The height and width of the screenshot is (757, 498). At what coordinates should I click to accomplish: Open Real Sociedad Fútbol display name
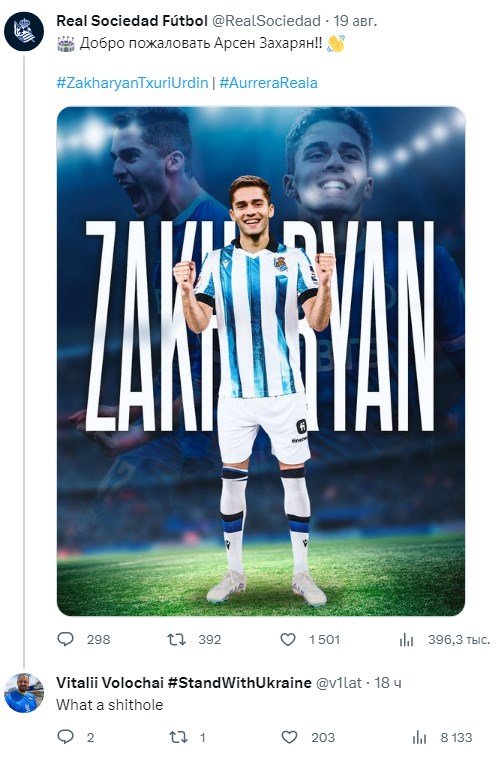click(x=132, y=21)
